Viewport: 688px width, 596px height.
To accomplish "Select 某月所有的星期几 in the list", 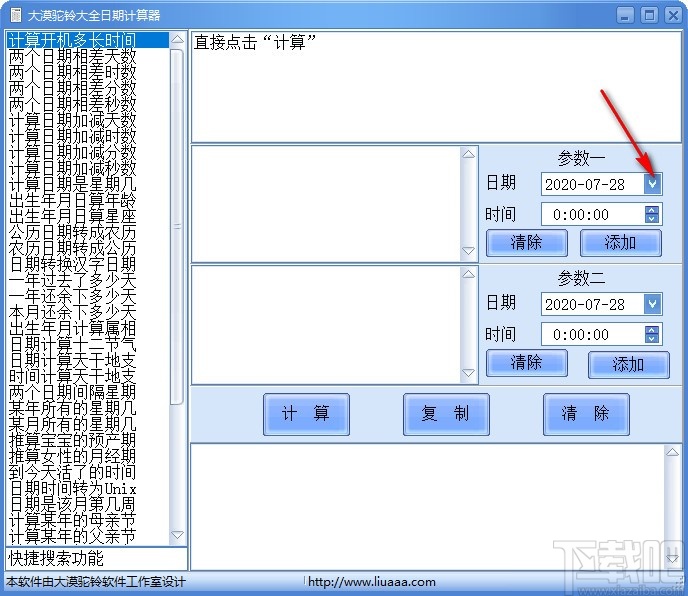I will 87,424.
